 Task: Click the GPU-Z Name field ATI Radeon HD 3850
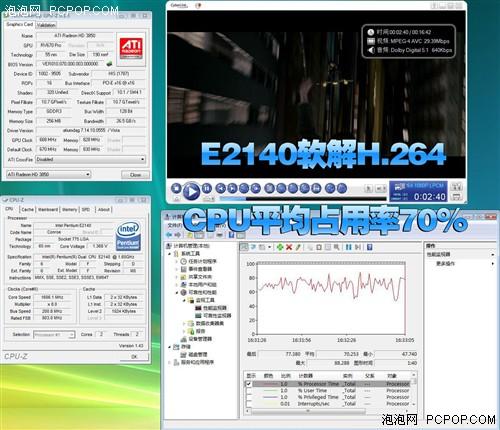point(75,35)
